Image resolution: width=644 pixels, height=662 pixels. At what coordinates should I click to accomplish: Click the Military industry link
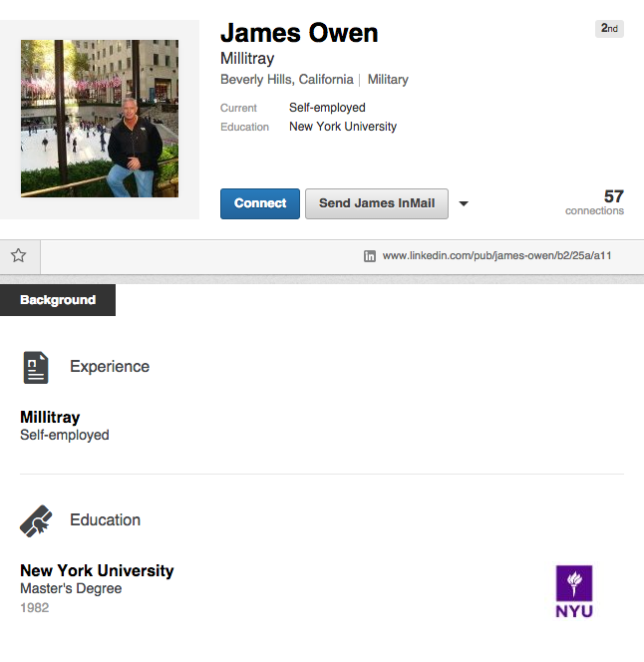tap(388, 80)
